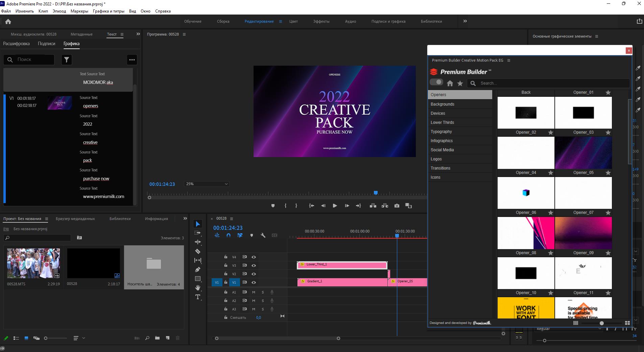This screenshot has width=644, height=352.
Task: Switch to Цвет workspace
Action: [x=293, y=21]
